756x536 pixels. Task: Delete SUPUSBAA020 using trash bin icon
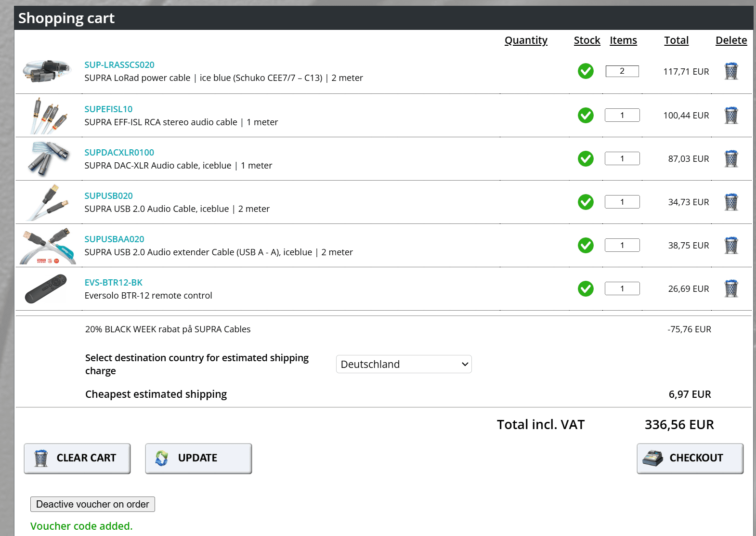pyautogui.click(x=731, y=246)
